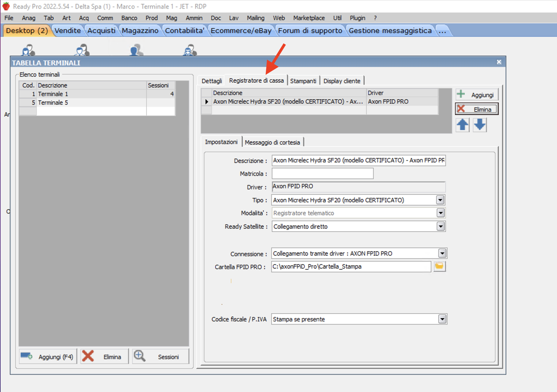Select Terminale 5 in terminal list
557x392 pixels.
[97, 103]
